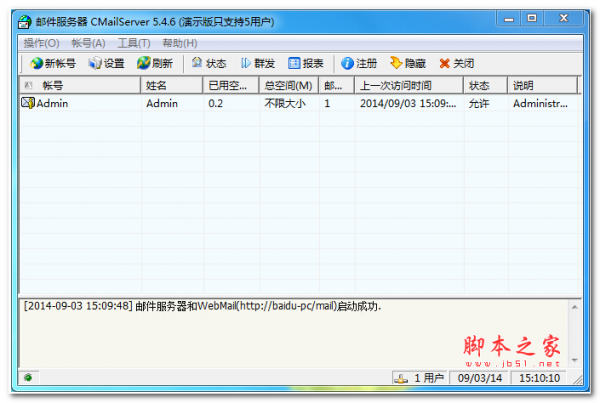Sort by 总空间(M) column header
The height and width of the screenshot is (403, 600).
pos(289,85)
